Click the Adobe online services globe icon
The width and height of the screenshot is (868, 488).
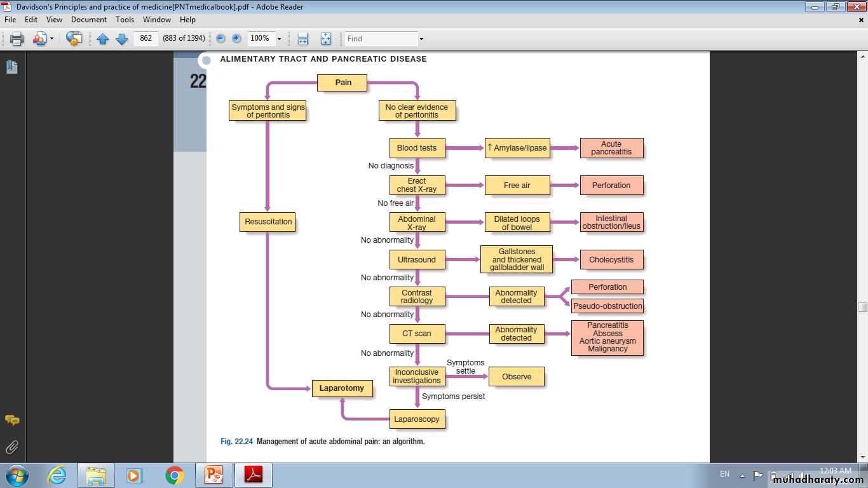tap(74, 39)
